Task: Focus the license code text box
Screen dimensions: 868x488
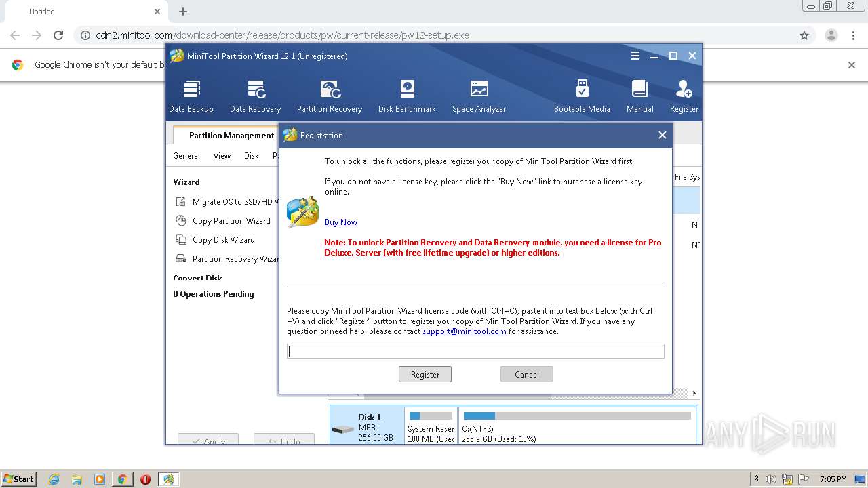Action: (x=475, y=351)
